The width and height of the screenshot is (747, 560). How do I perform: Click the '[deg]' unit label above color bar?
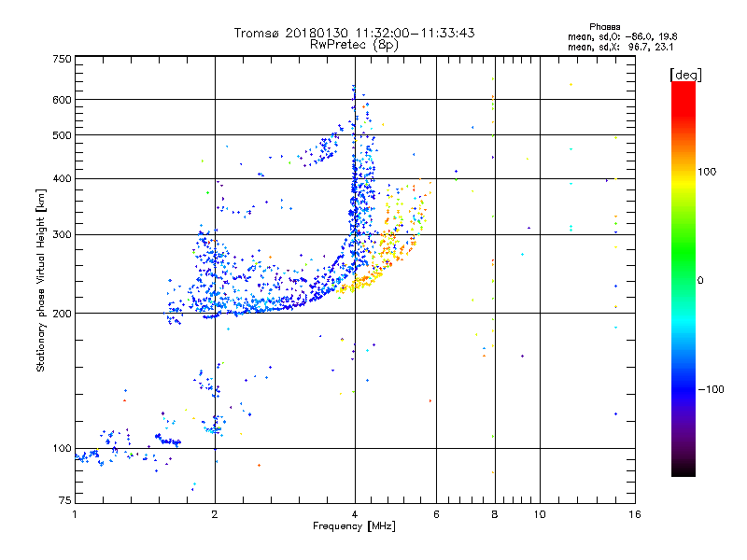click(685, 75)
